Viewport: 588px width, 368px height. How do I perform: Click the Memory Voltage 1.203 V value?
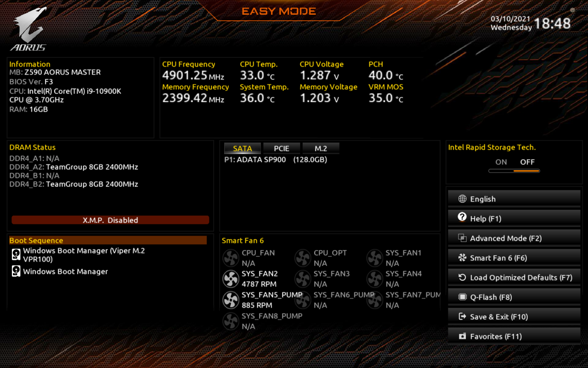pos(320,98)
